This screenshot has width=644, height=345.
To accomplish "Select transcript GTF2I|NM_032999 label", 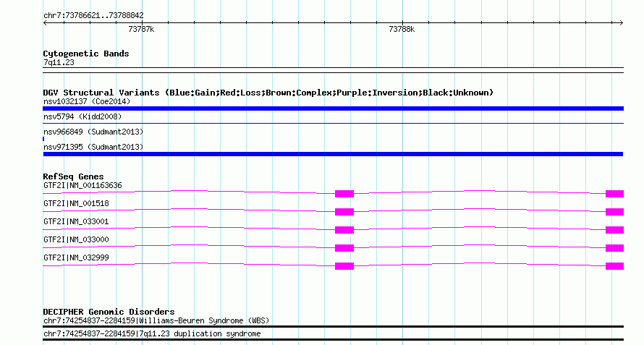I will tap(76, 258).
